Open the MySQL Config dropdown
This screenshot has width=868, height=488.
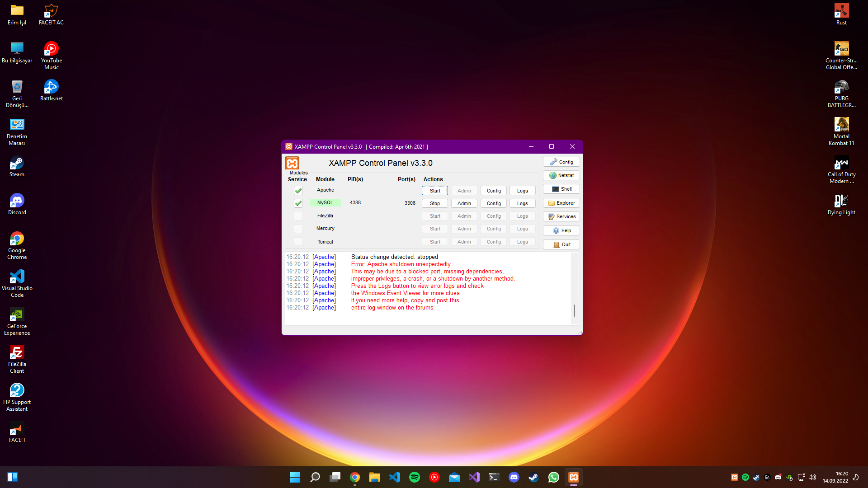[494, 203]
